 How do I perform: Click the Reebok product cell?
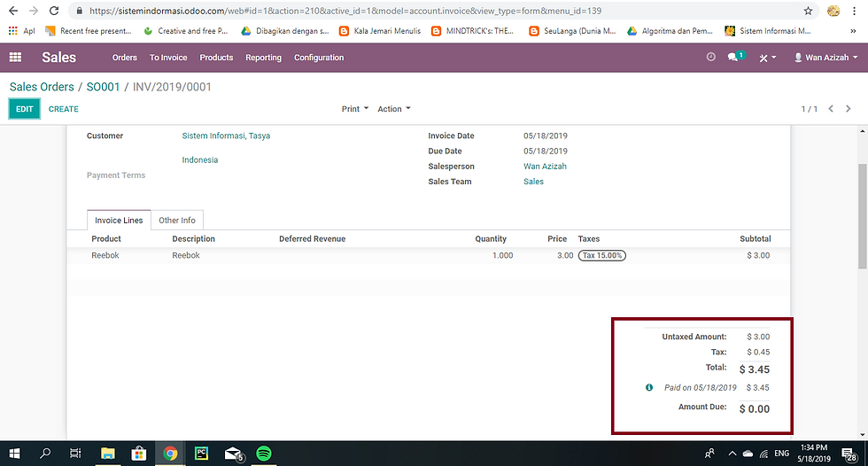point(105,255)
